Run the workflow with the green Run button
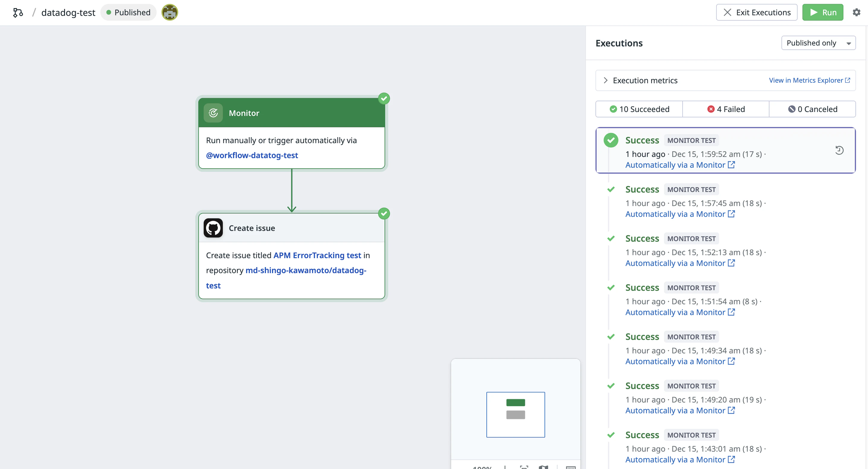The height and width of the screenshot is (469, 868). (822, 13)
